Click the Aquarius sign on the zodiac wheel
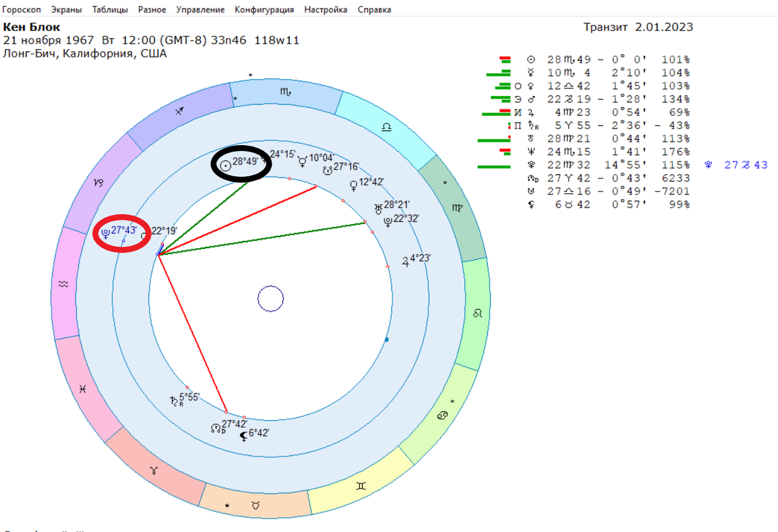The image size is (778, 532). pyautogui.click(x=63, y=284)
